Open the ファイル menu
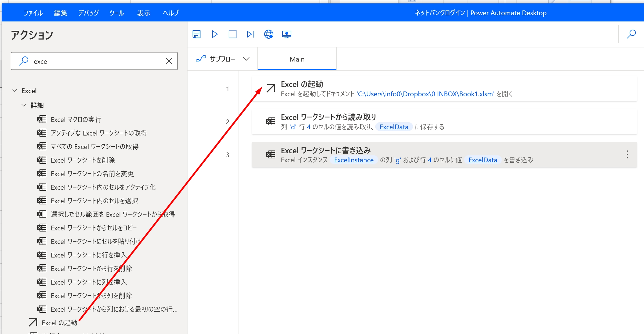This screenshot has height=334, width=644. click(33, 13)
